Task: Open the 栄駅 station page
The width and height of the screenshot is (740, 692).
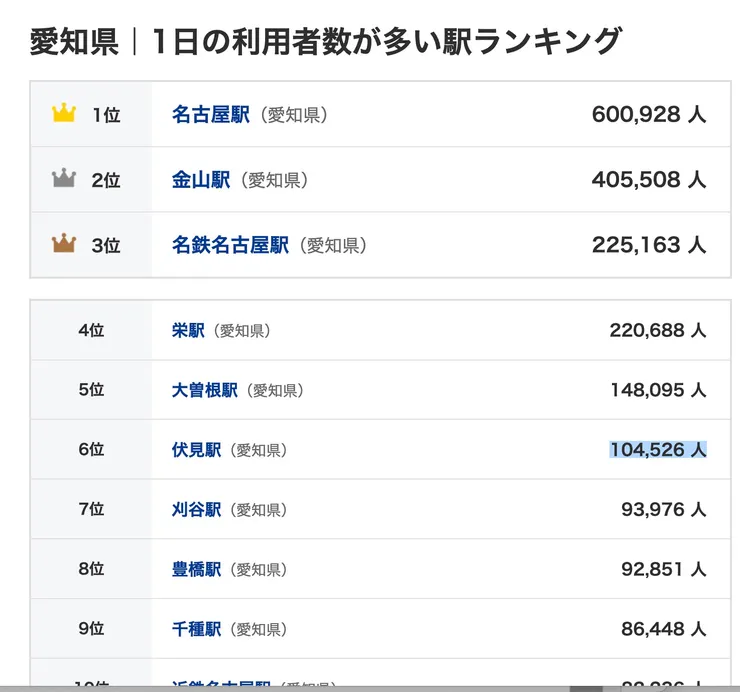Action: (x=188, y=330)
